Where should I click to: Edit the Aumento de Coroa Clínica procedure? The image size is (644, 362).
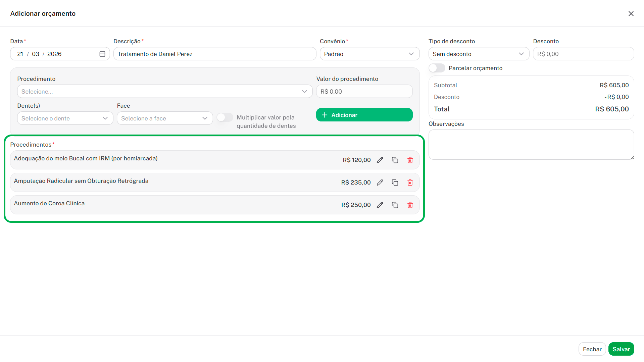click(380, 205)
